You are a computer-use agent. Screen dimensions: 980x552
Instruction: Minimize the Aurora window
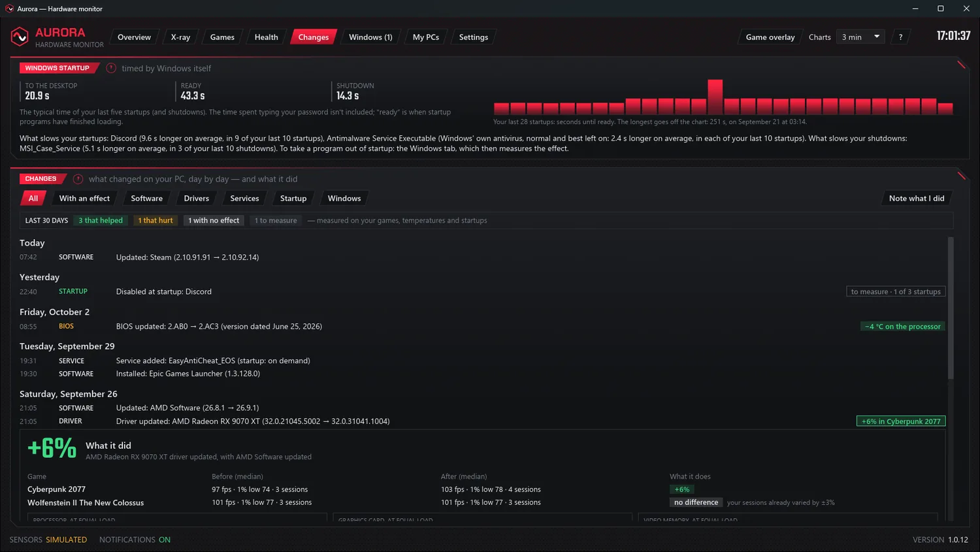(915, 8)
